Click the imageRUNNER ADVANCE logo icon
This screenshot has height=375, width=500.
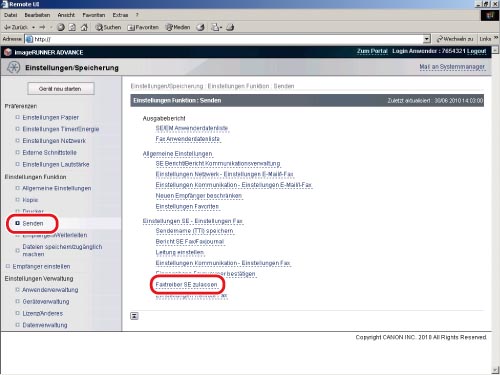[x=8, y=52]
